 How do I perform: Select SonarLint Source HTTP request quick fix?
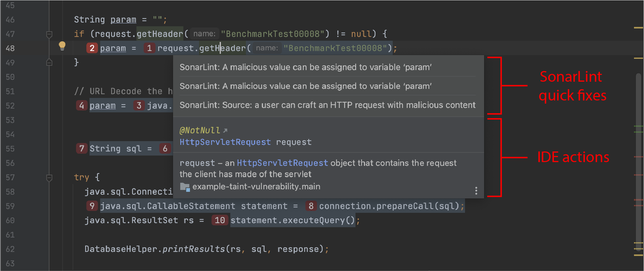328,105
